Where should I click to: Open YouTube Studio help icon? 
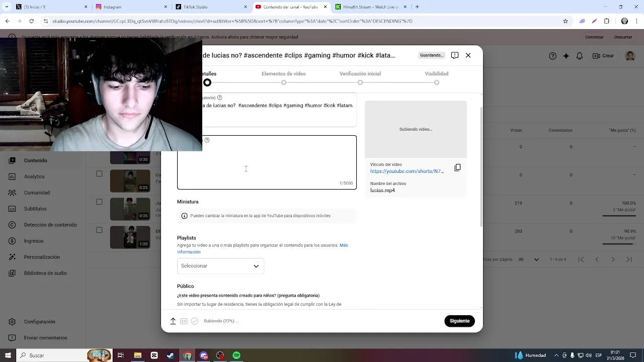[552, 56]
